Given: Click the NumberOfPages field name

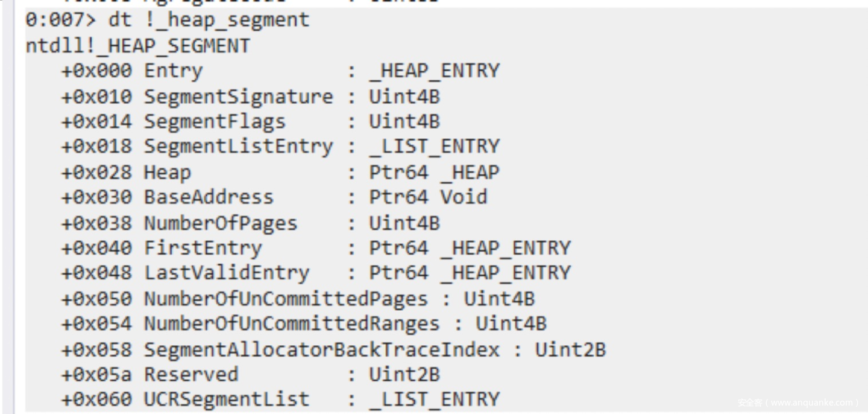Looking at the screenshot, I should [220, 223].
